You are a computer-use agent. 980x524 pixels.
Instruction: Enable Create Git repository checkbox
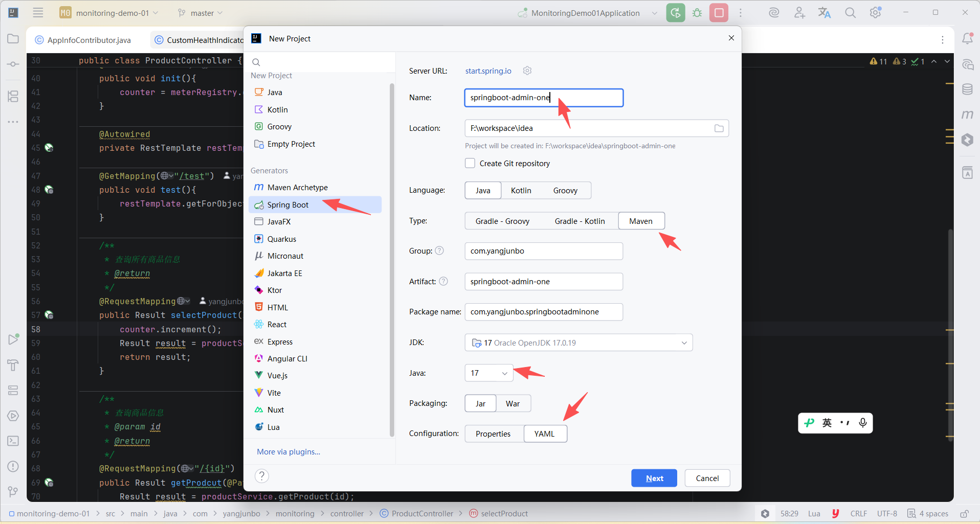click(470, 163)
